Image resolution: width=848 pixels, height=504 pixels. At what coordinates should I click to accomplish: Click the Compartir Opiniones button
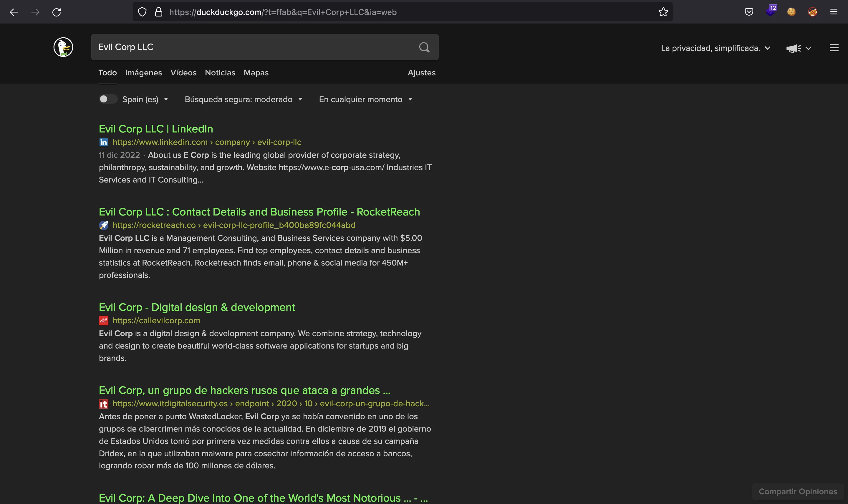[x=798, y=492]
